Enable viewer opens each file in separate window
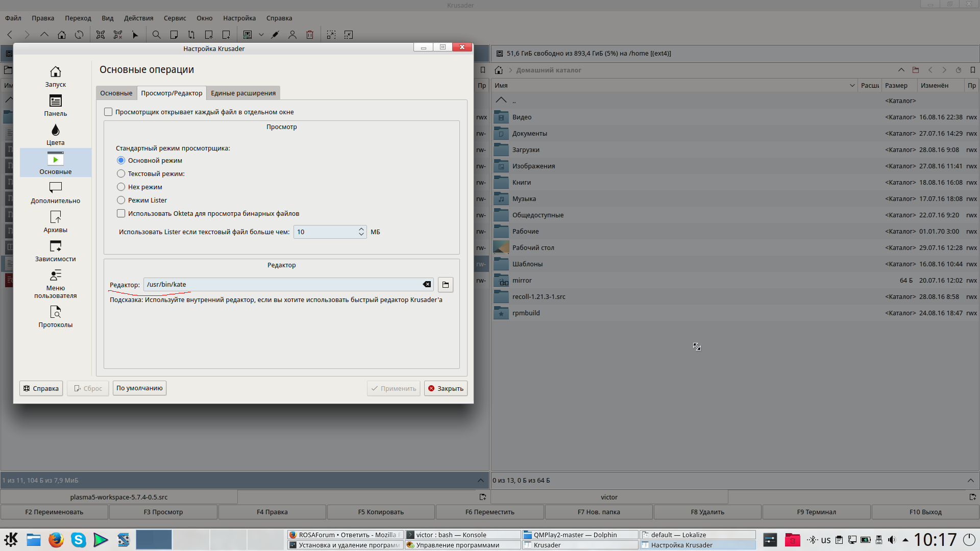 (108, 112)
